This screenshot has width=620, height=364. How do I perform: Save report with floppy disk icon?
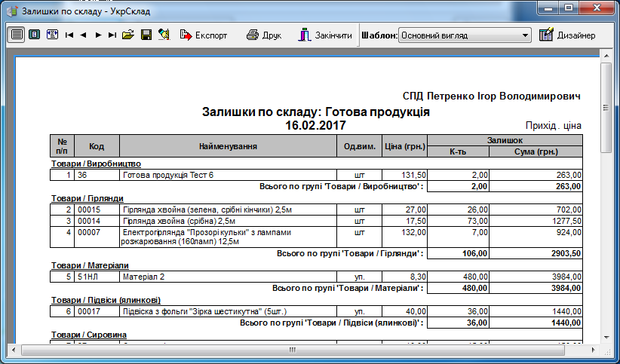[x=146, y=35]
